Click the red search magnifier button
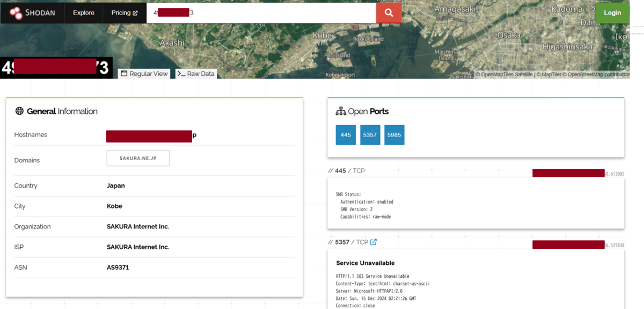This screenshot has height=309, width=644. tap(389, 12)
